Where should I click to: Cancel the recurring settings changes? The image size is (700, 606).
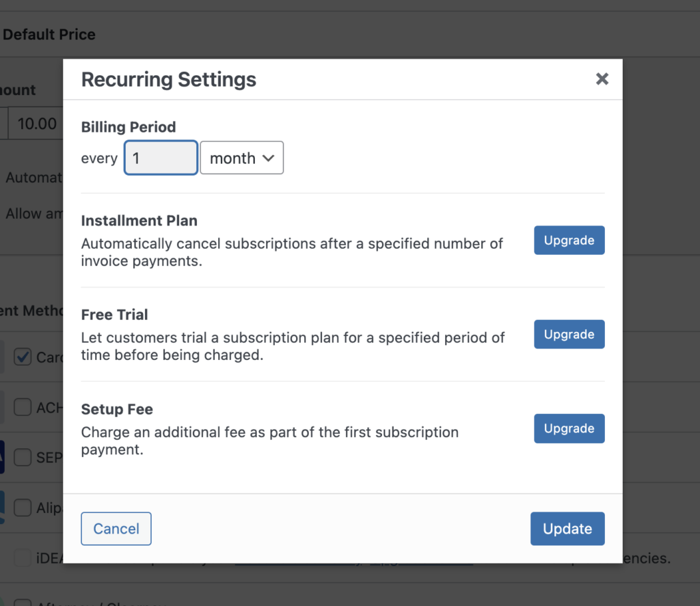click(x=116, y=529)
